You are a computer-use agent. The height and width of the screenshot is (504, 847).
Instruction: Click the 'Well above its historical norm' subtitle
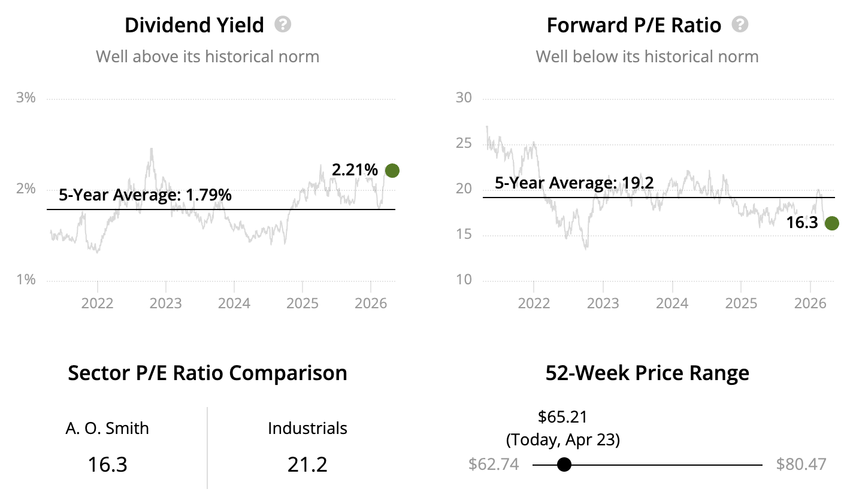pos(207,57)
